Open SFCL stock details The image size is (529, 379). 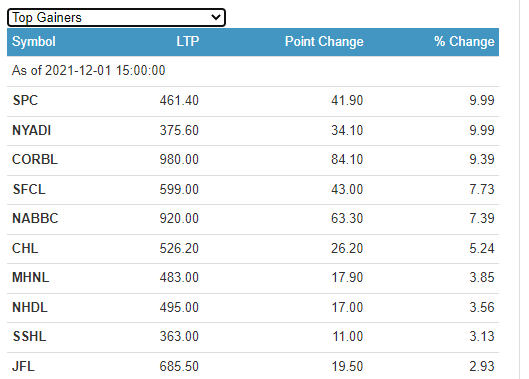29,189
